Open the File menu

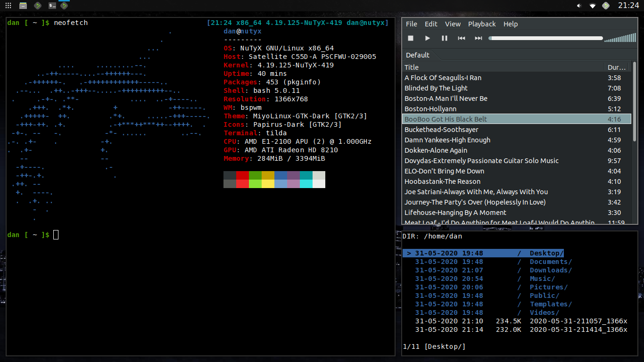[411, 24]
